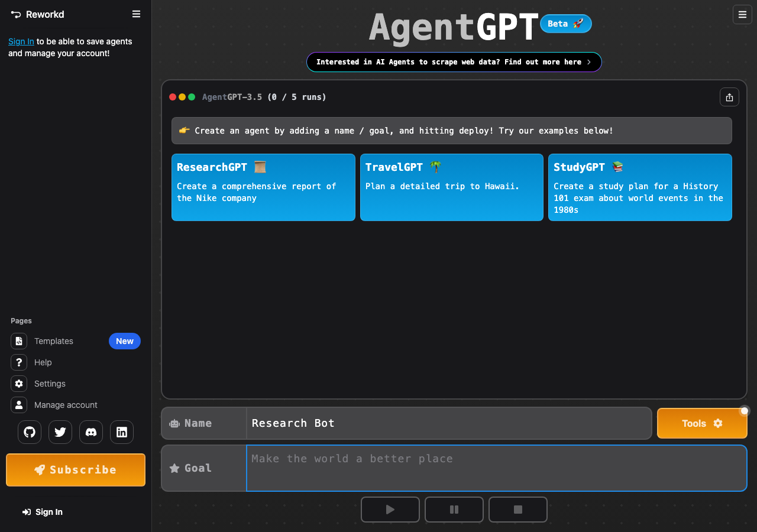Start the agent with the play button
757x532 pixels.
[x=390, y=510]
